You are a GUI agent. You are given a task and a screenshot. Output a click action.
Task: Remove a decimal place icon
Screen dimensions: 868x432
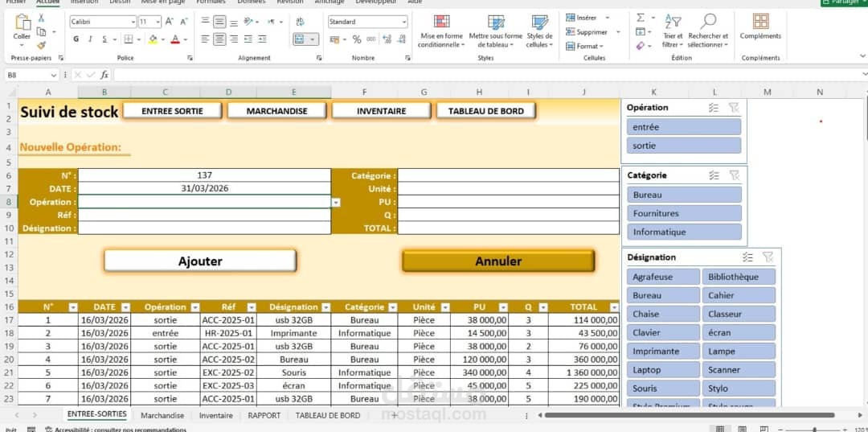401,39
